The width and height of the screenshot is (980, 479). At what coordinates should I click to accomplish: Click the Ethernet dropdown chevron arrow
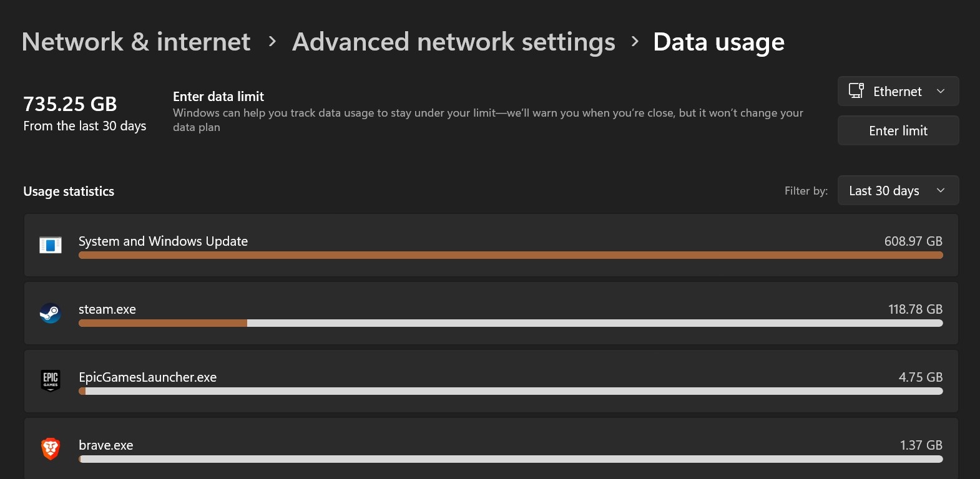click(x=941, y=91)
